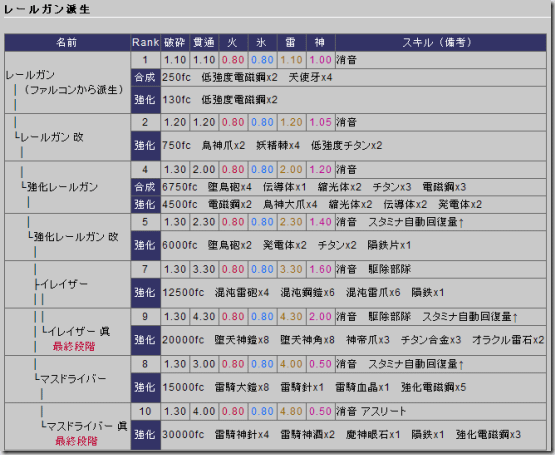The width and height of the screenshot is (555, 455).
Task: Select the レールガン 改 tree entry
Action: pyautogui.click(x=52, y=137)
